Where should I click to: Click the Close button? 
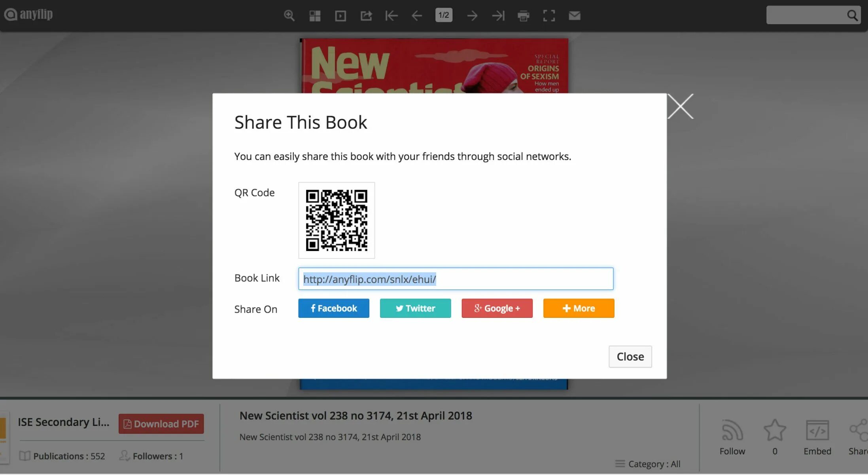coord(630,357)
